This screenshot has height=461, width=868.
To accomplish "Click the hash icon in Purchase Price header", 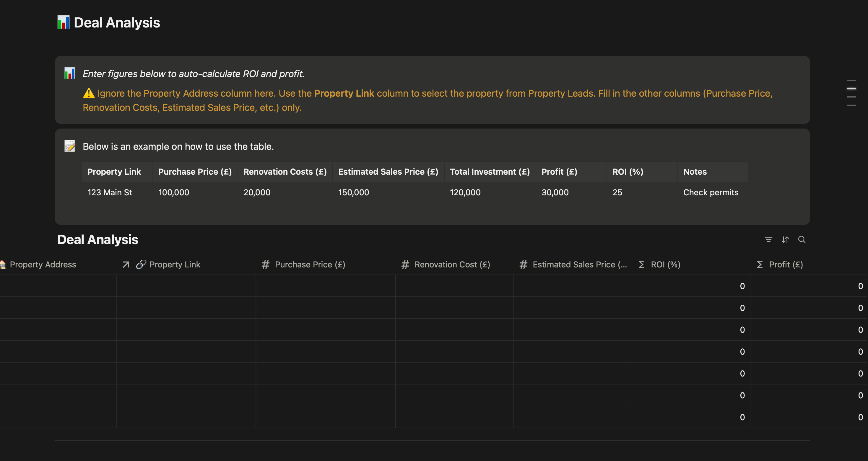I will tap(266, 264).
